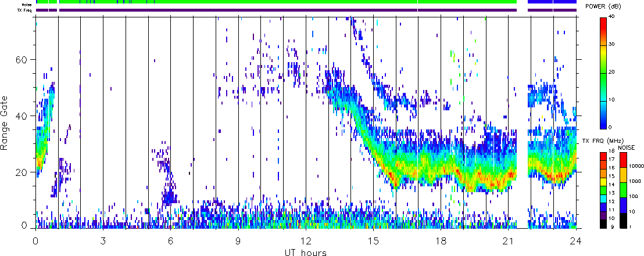Click the POWER (dB) legend title
The width and height of the screenshot is (644, 256).
[603, 7]
